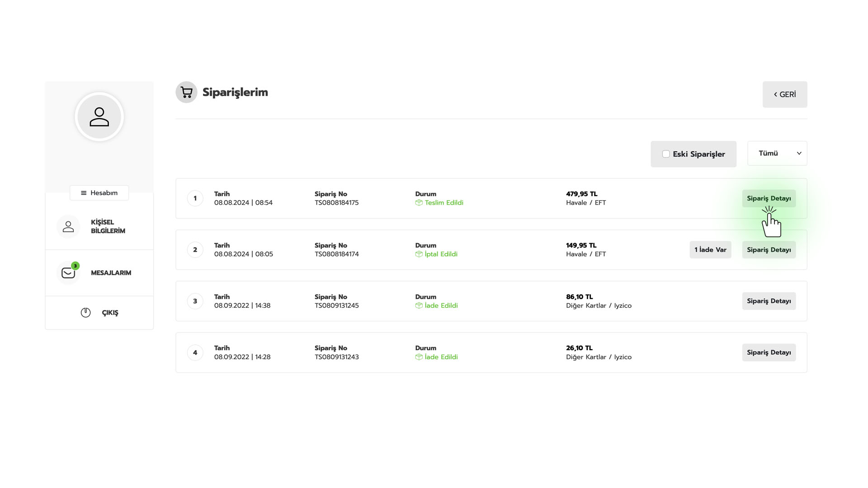
Task: Click the 1 İade Var button
Action: 710,250
